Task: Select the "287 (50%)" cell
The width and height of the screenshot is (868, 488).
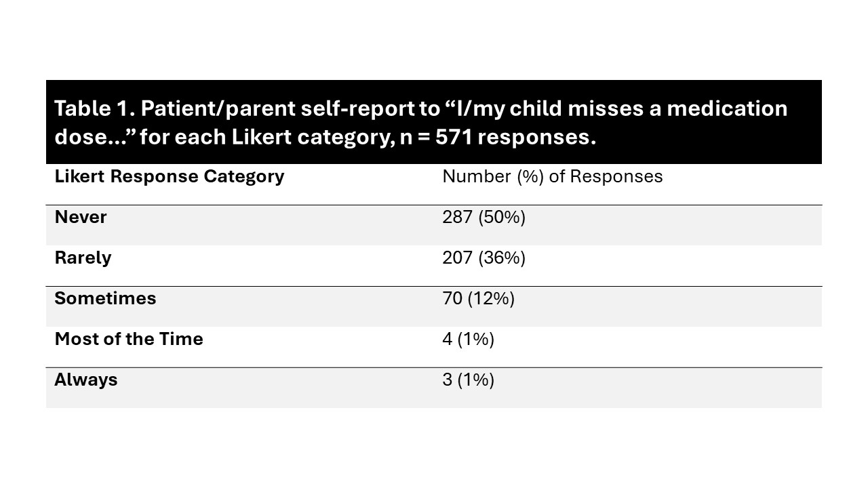Action: pos(484,217)
